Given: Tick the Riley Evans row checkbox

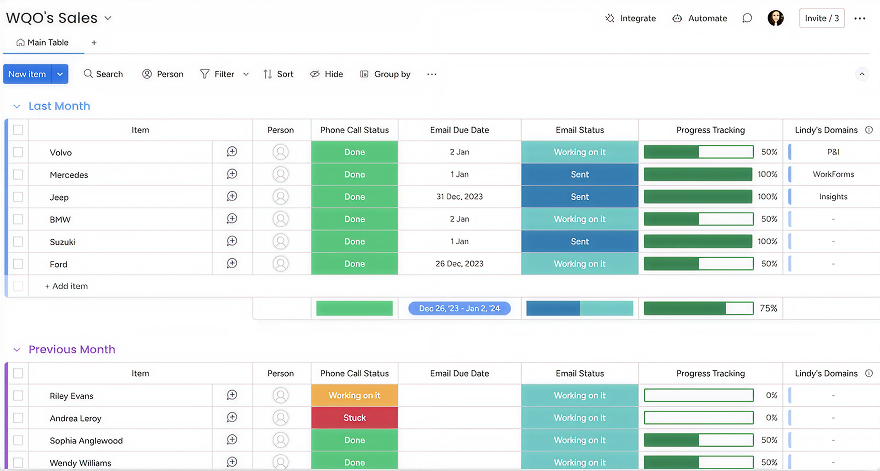Looking at the screenshot, I should [x=18, y=396].
